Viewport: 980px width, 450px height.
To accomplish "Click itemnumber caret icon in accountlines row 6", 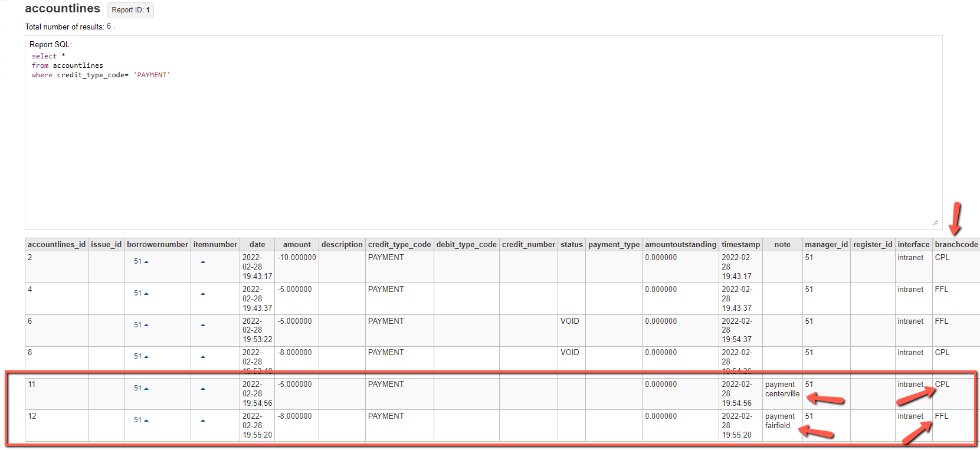I will click(x=203, y=325).
